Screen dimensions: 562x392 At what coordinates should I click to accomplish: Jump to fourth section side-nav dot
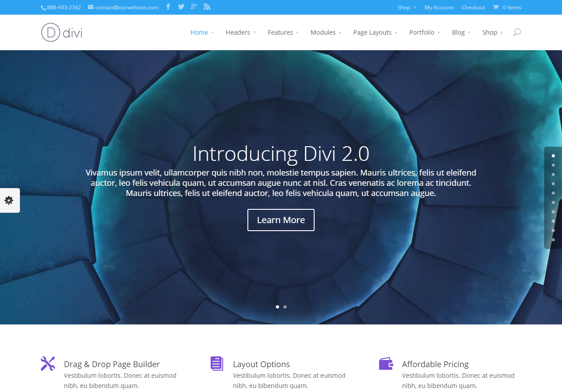point(553,184)
